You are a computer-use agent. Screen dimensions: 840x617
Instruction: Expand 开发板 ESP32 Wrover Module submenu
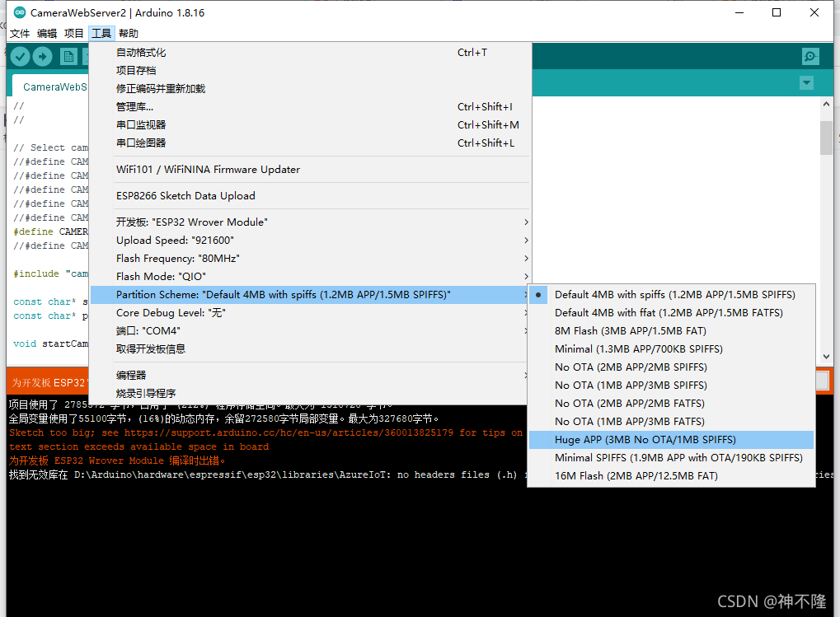[x=310, y=222]
